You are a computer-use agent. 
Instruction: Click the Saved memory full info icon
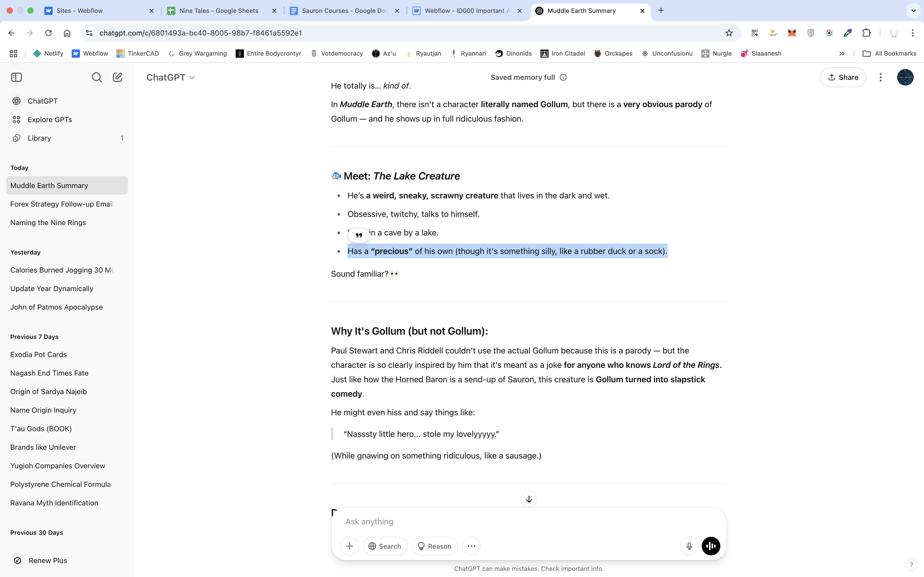(x=563, y=78)
